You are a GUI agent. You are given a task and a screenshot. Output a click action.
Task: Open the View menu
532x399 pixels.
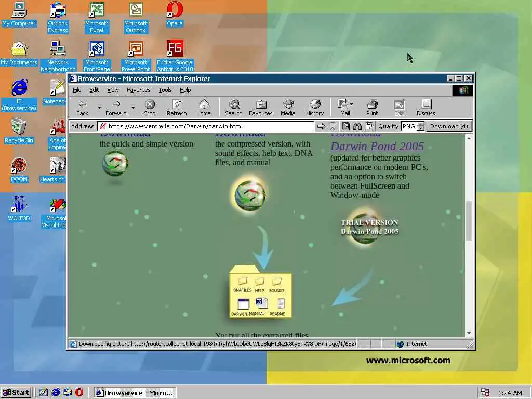pos(113,90)
